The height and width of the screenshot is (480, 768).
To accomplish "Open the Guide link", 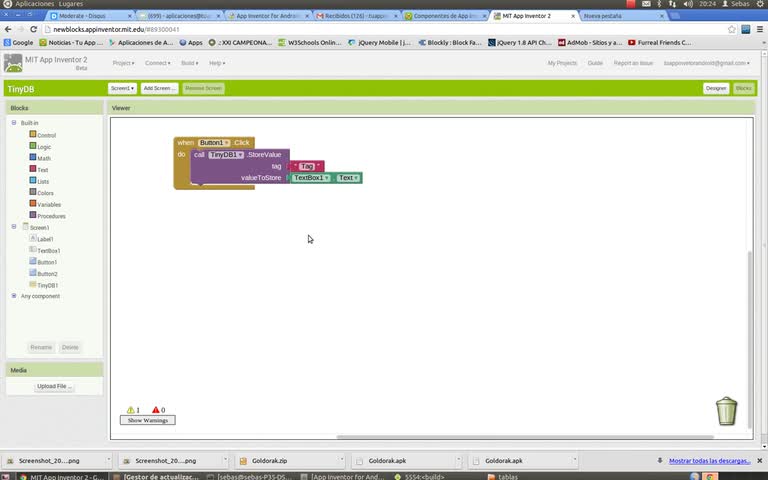I will pyautogui.click(x=595, y=63).
